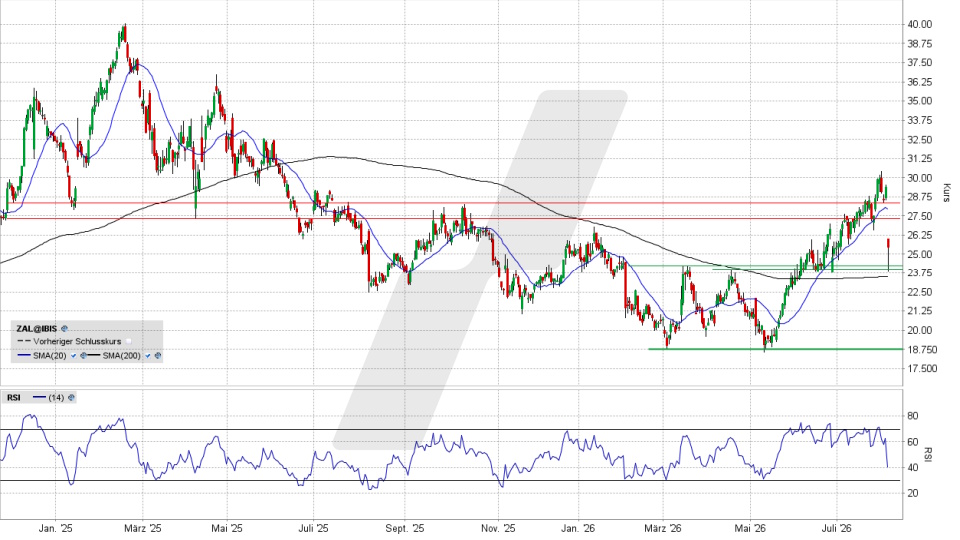Uncheck the SMA(20) checkbox
The image size is (960, 540).
click(x=73, y=356)
